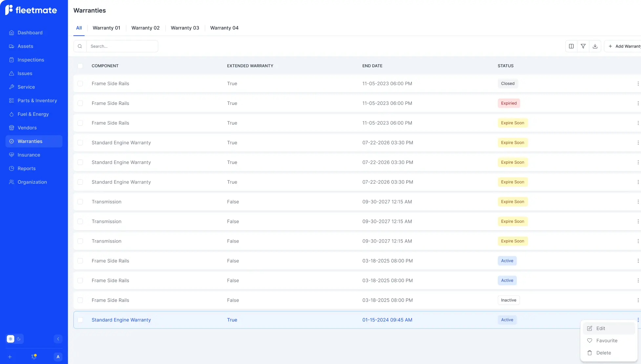Image resolution: width=641 pixels, height=364 pixels.
Task: Open three-dot menu for Closed row
Action: pyautogui.click(x=638, y=84)
